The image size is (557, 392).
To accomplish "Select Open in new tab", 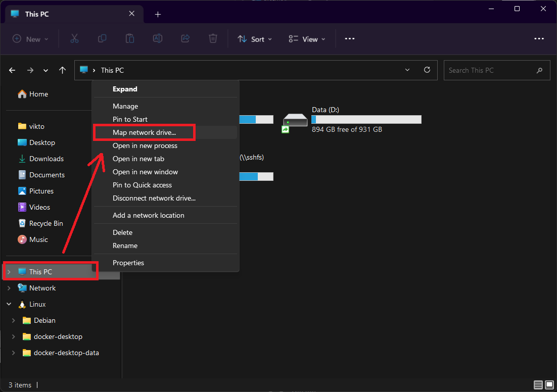I will tap(166, 159).
